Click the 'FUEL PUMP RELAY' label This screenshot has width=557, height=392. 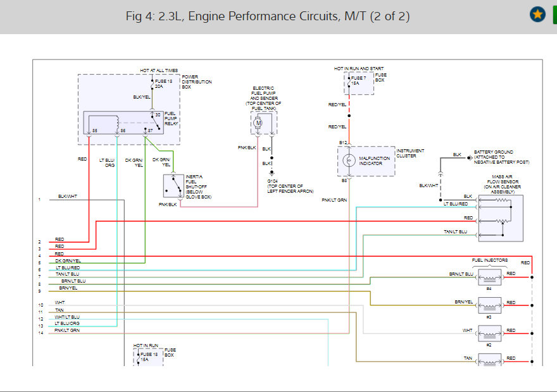coord(172,118)
